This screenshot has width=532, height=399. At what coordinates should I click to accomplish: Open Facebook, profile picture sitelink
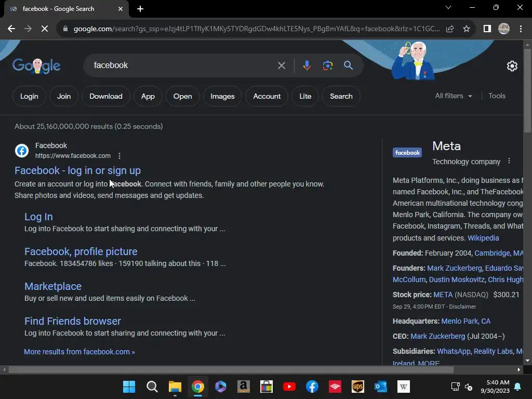coord(81,252)
